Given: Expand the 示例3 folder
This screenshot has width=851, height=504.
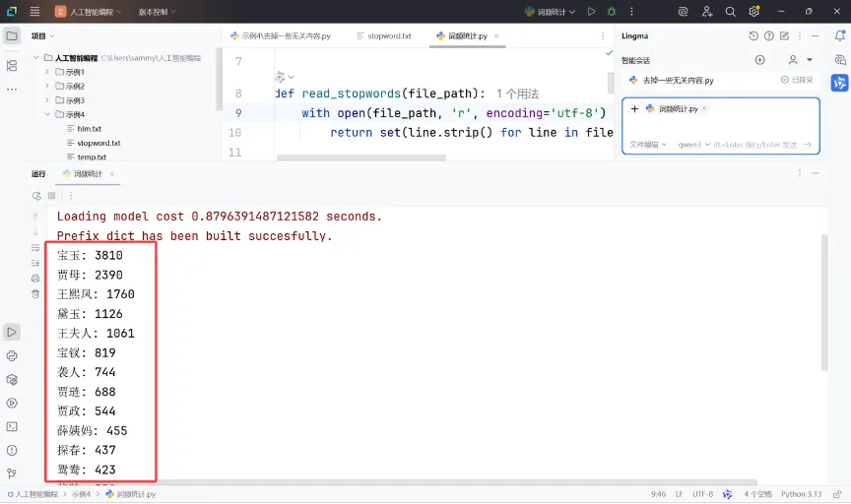Looking at the screenshot, I should 47,100.
